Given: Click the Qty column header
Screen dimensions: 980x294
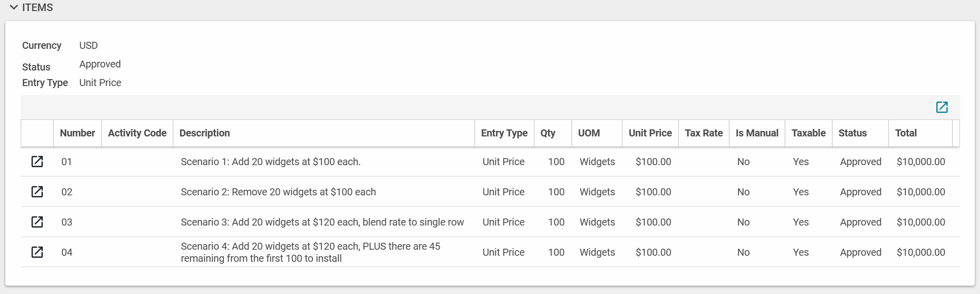Looking at the screenshot, I should click(x=548, y=133).
